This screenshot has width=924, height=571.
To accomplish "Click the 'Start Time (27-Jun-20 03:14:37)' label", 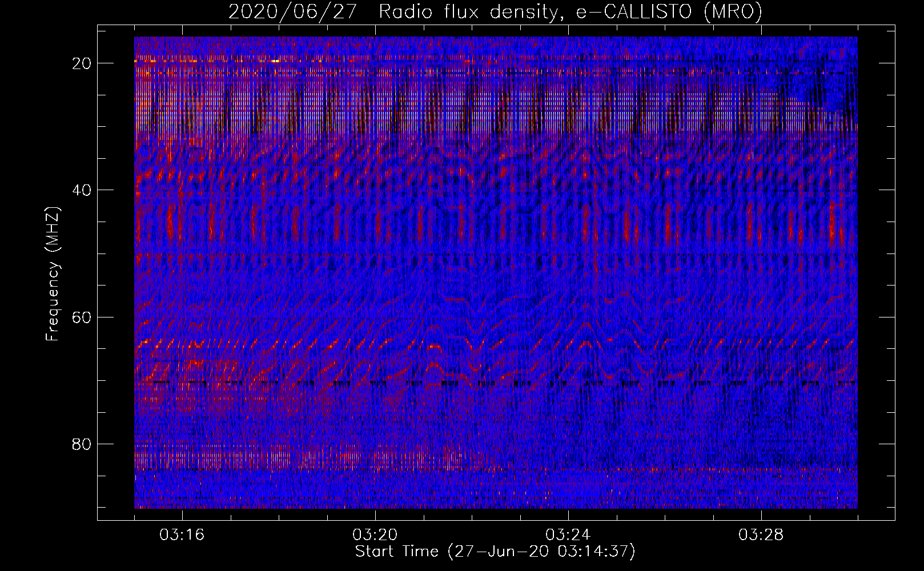I will (x=495, y=552).
